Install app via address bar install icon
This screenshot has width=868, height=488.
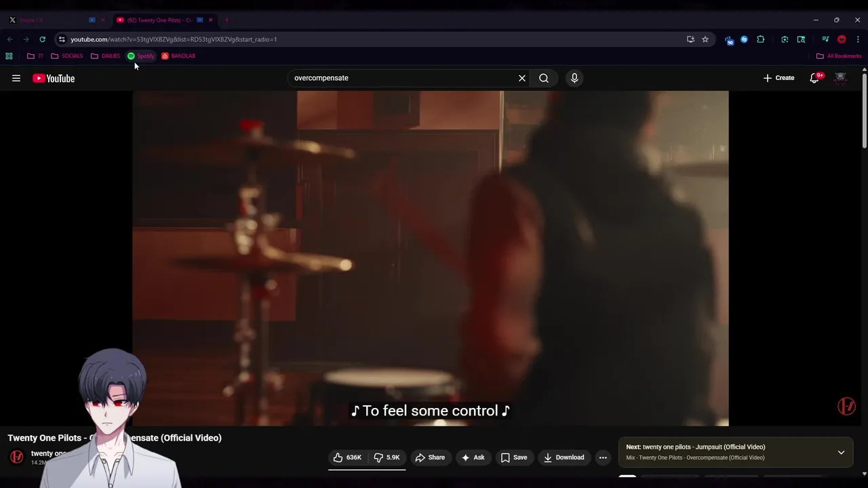(x=690, y=39)
